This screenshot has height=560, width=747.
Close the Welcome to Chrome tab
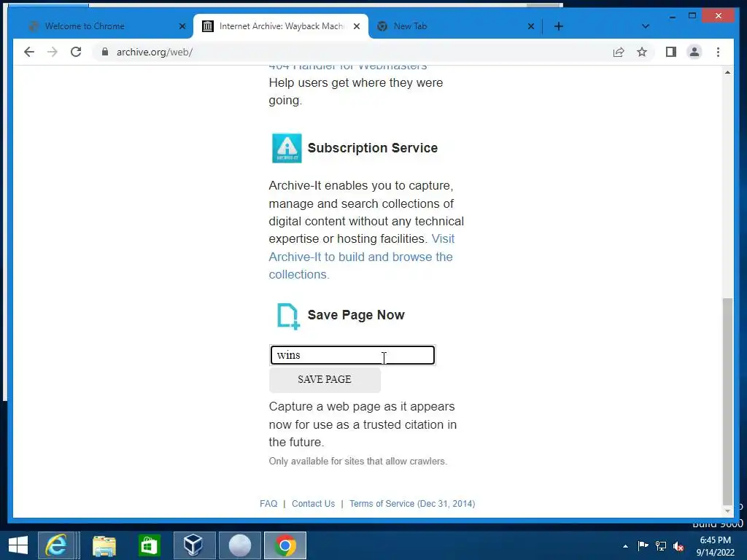182,26
